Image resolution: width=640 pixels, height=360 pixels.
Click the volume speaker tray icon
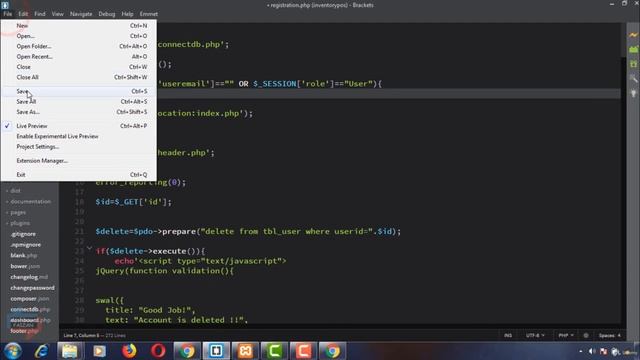[x=592, y=351]
